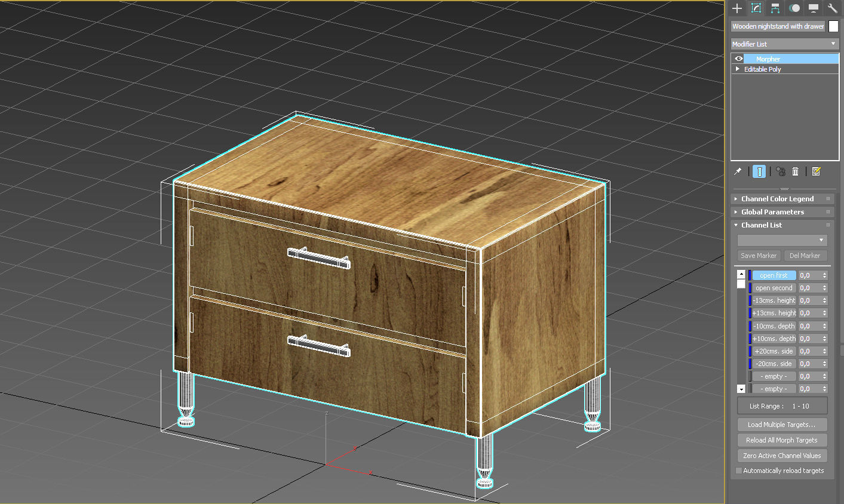Click channel list scroll up arrow
Screen dimensions: 844x504
click(741, 274)
